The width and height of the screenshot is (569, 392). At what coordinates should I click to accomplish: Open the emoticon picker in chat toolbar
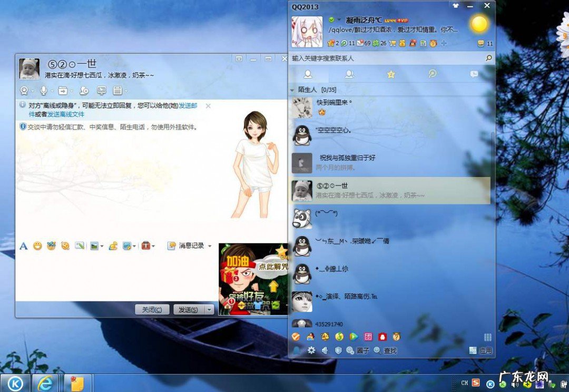click(x=38, y=246)
